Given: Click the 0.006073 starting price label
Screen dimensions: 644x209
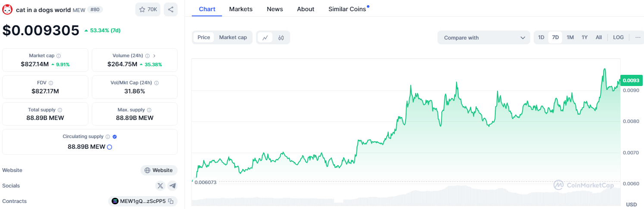Looking at the screenshot, I should [205, 182].
